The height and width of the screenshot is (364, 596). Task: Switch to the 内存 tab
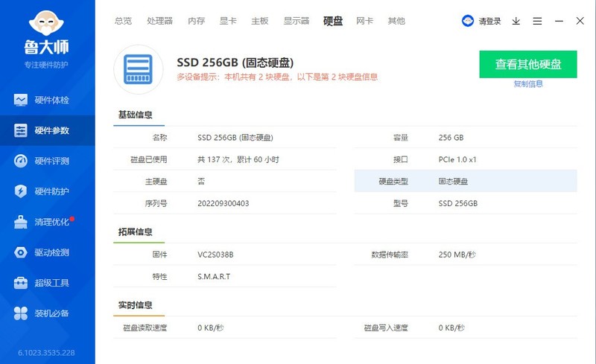[196, 21]
